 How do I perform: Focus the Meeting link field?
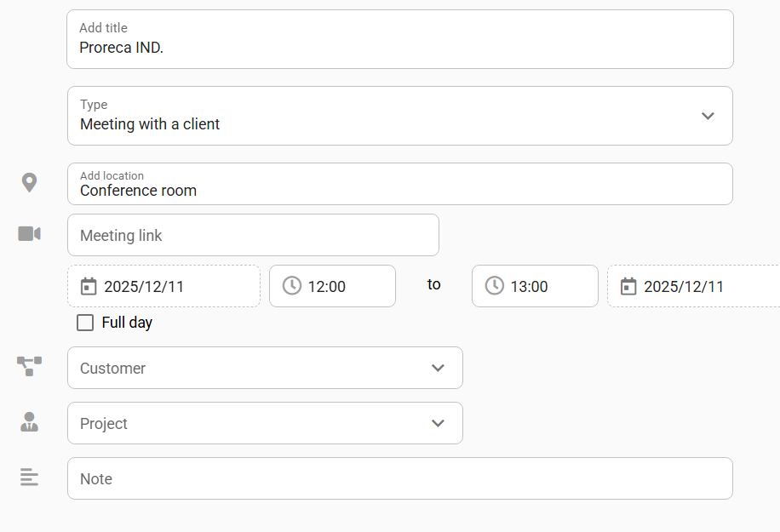[x=253, y=235]
